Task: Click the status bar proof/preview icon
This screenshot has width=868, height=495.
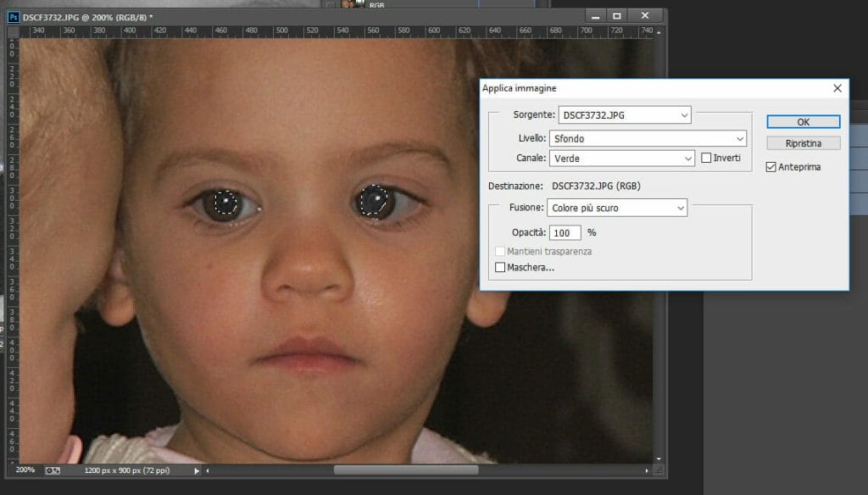Action: point(53,470)
